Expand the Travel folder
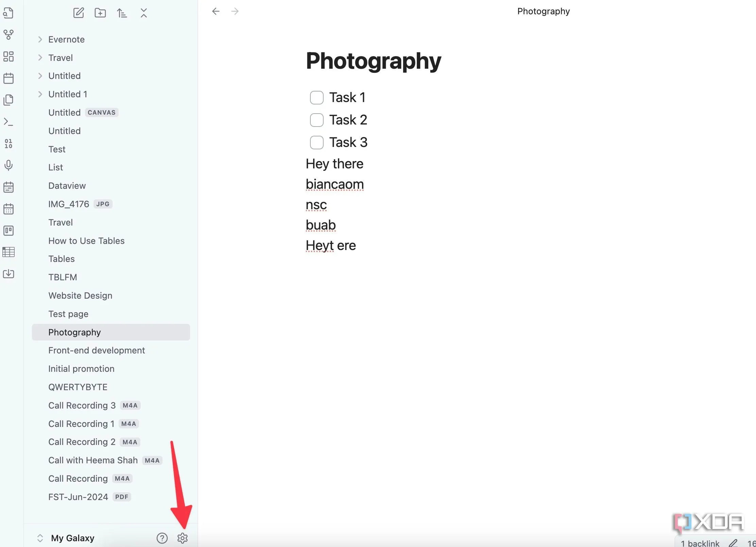The width and height of the screenshot is (756, 547). pos(40,58)
